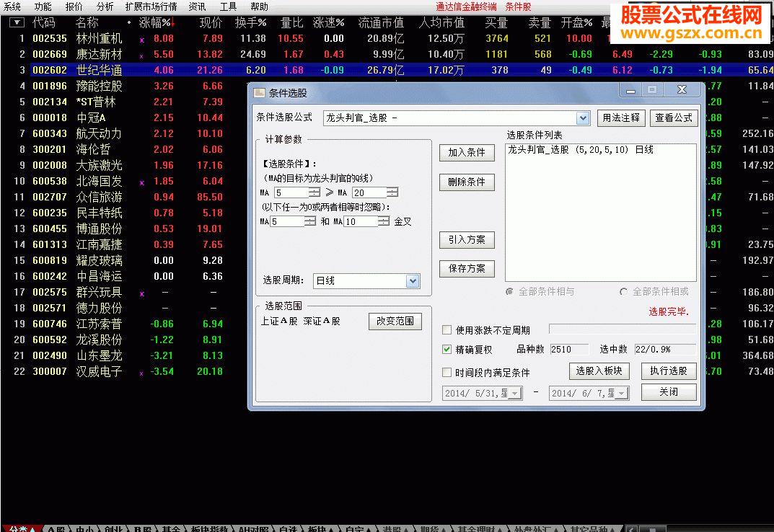Select the 全部条件相与 radio button
774x532 pixels.
click(509, 292)
